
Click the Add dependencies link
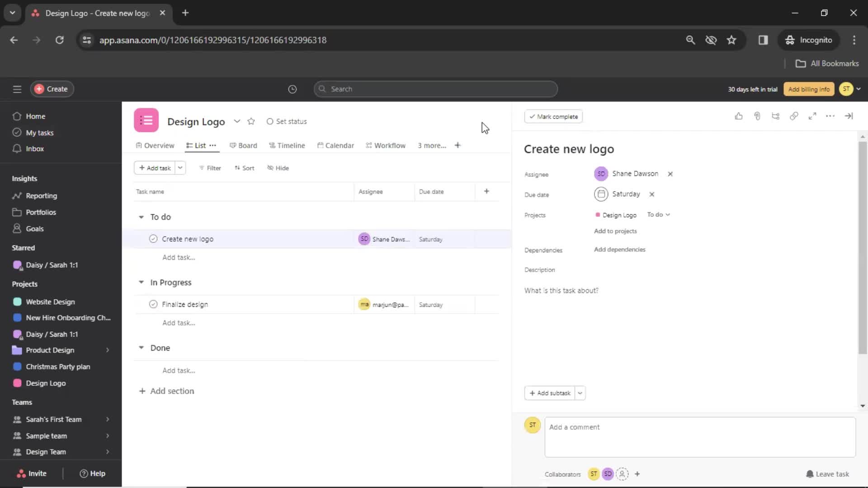click(620, 249)
